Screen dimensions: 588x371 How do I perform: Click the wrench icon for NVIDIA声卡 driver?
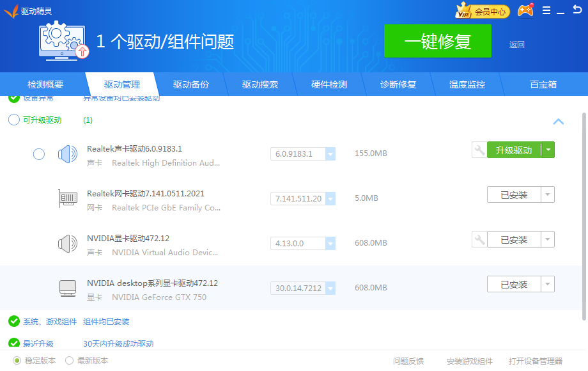(x=479, y=240)
